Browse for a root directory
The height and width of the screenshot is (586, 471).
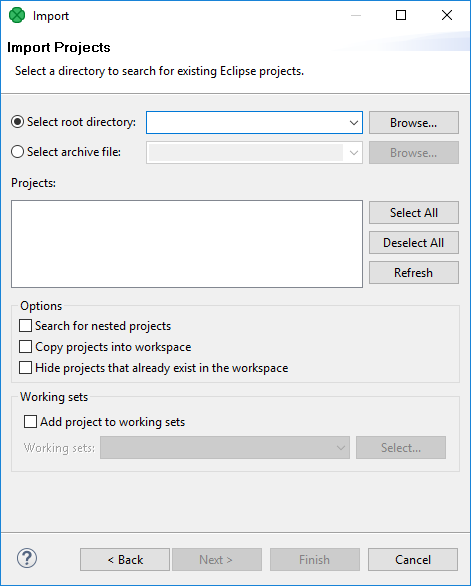(x=414, y=123)
